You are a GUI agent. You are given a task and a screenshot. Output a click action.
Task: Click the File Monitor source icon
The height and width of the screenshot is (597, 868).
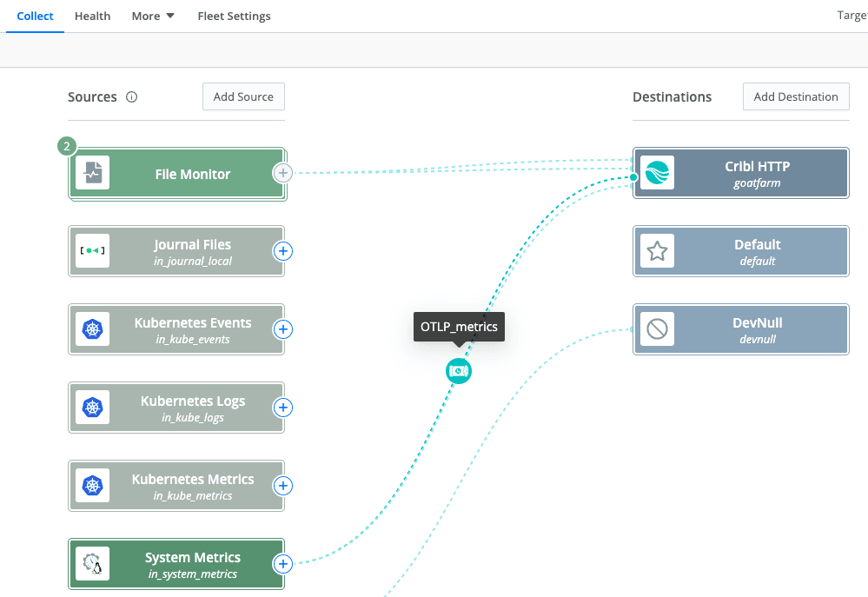click(92, 174)
